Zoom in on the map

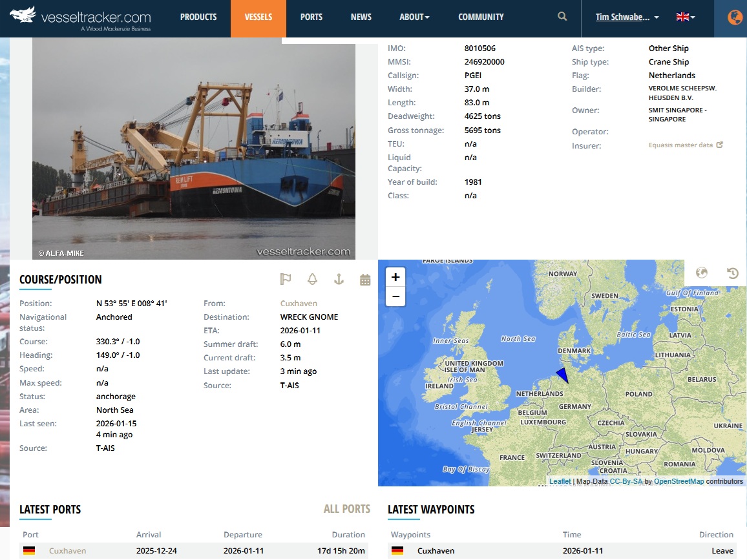(395, 277)
